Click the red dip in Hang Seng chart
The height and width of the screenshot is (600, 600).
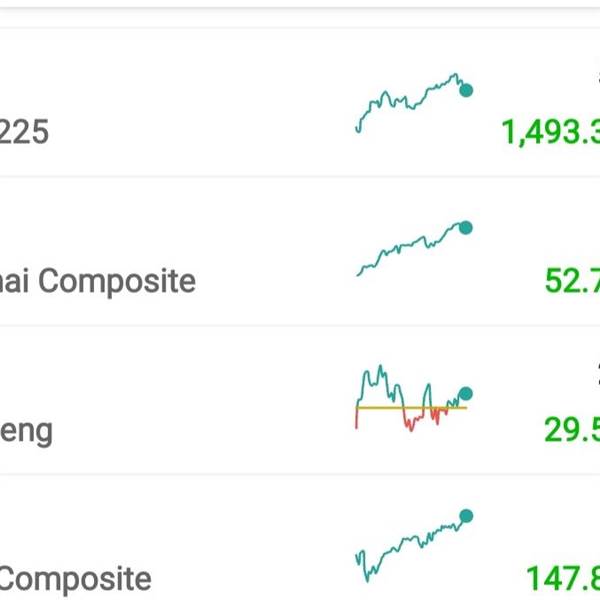pyautogui.click(x=409, y=423)
